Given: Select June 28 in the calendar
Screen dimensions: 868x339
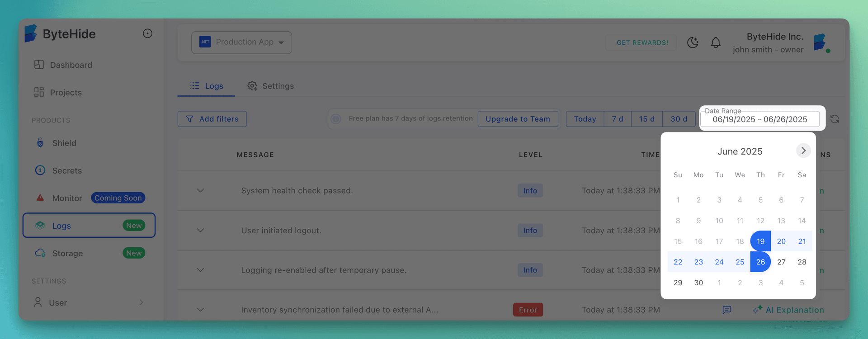Looking at the screenshot, I should tap(802, 262).
